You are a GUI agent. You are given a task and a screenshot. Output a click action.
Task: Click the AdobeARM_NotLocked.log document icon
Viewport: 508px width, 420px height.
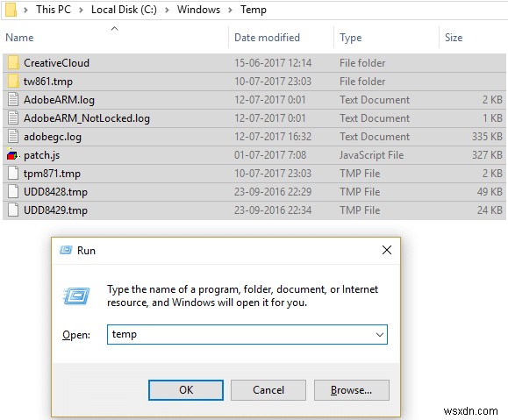pos(13,117)
